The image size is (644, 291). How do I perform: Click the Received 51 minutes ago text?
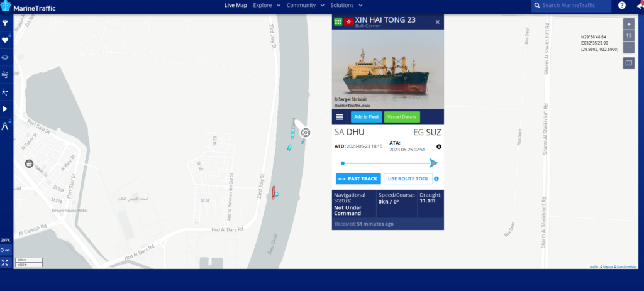364,224
